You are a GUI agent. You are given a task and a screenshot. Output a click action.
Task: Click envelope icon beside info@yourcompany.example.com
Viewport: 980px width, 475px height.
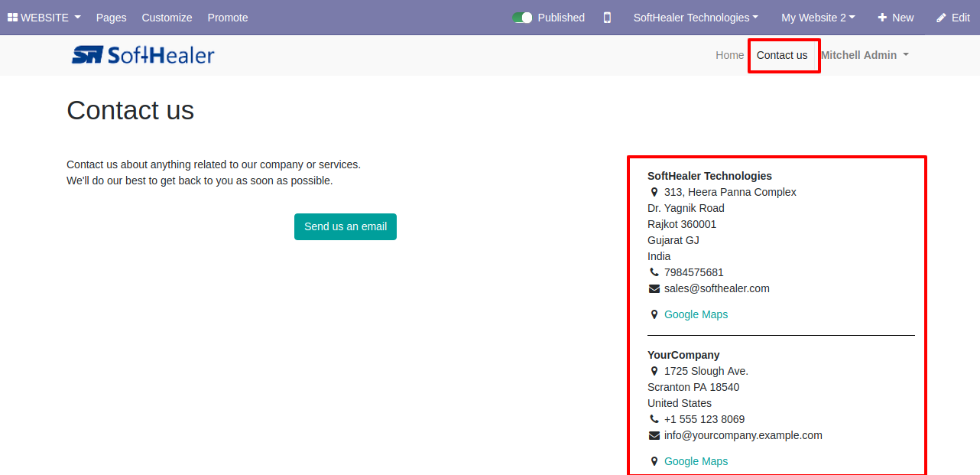654,435
